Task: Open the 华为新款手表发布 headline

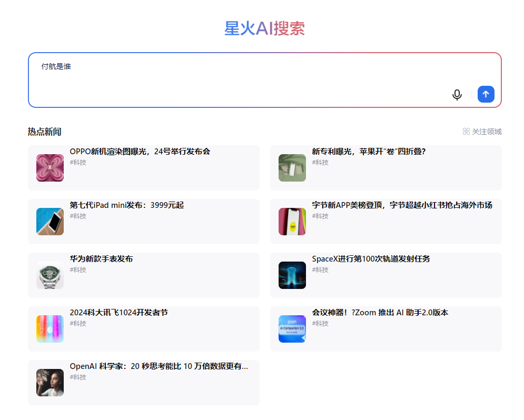Action: (x=101, y=259)
